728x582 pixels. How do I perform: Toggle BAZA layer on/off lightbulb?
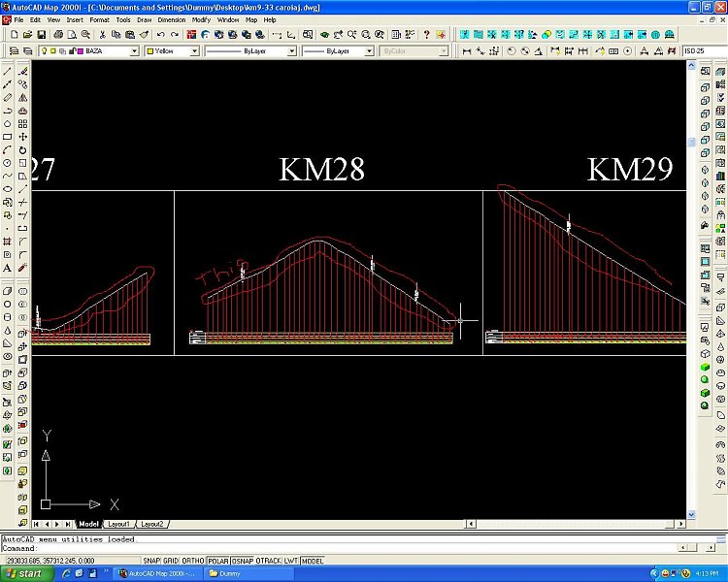pos(45,51)
